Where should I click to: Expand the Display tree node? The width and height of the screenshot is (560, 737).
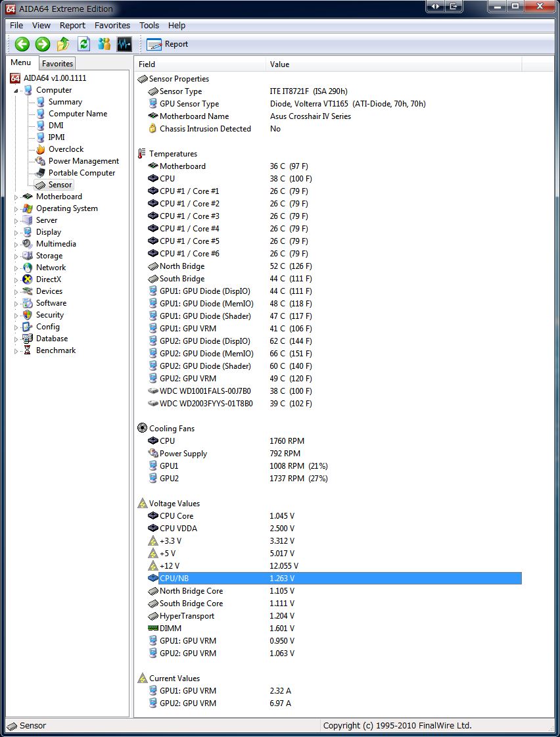[x=16, y=232]
